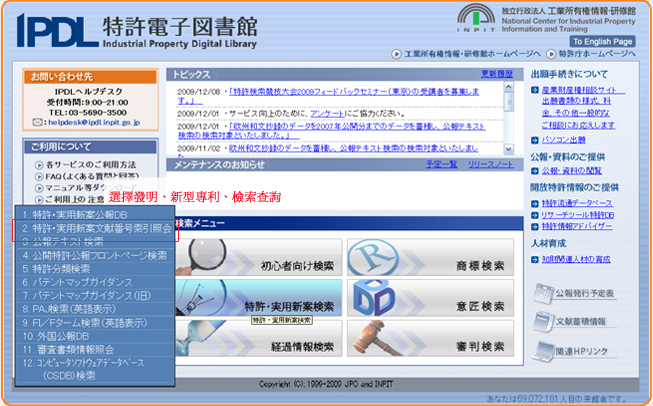The width and height of the screenshot is (653, 406).
Task: Open the 特許情報アドバイザー link
Action: coord(577,227)
